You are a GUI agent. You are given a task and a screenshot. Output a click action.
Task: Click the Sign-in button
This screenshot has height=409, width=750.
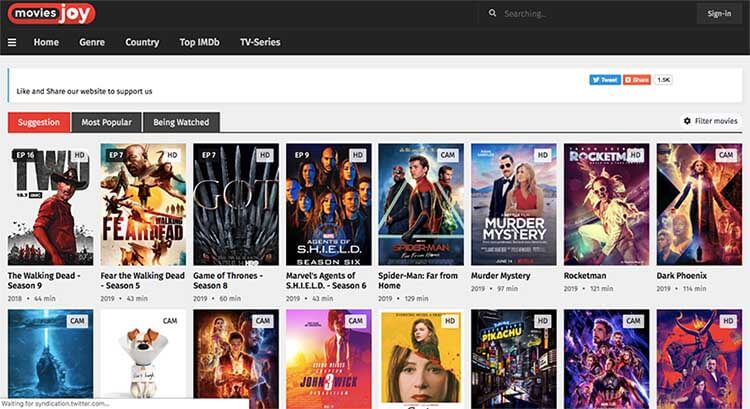point(719,13)
